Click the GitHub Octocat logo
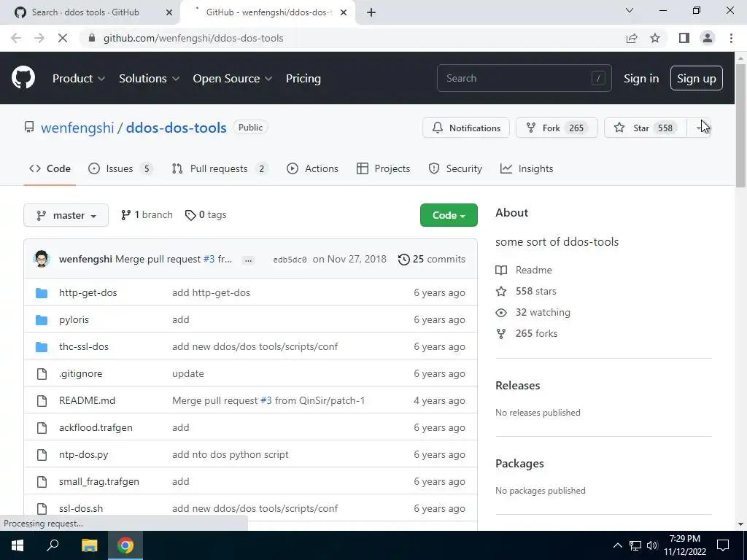Image resolution: width=747 pixels, height=560 pixels. click(x=23, y=78)
